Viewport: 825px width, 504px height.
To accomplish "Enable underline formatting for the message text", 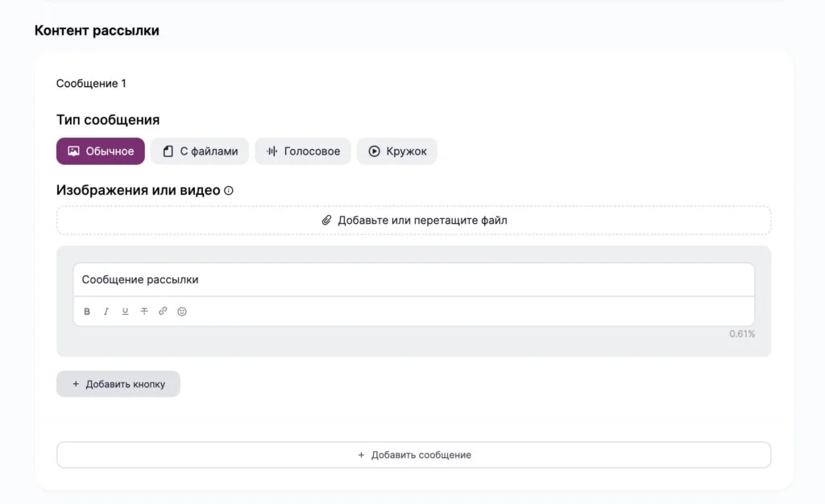I will [125, 312].
